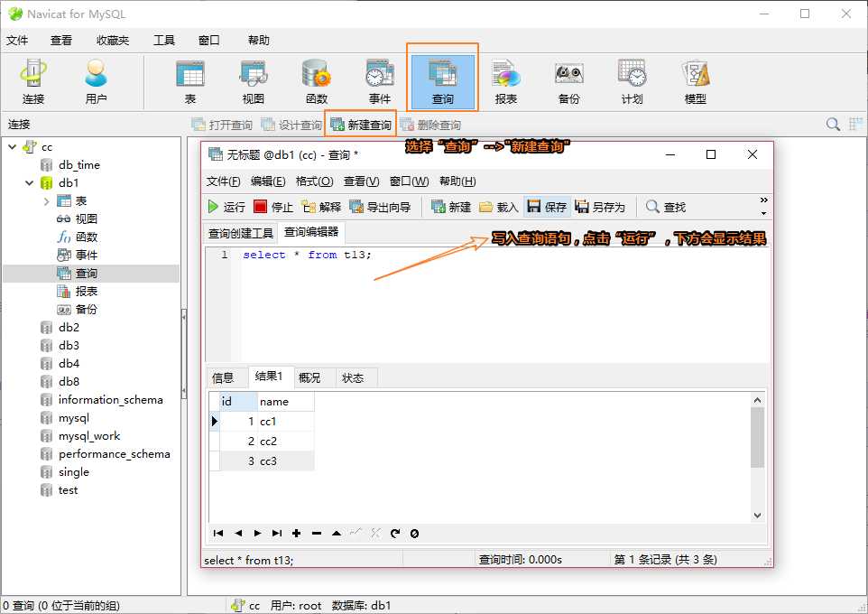Image resolution: width=868 pixels, height=614 pixels.
Task: Open 文件(F) menu in query window
Action: point(223,181)
